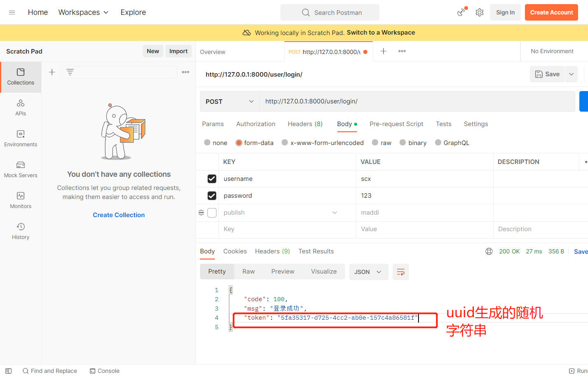The image size is (588, 377).
Task: Switch response view to Raw
Action: pos(249,272)
